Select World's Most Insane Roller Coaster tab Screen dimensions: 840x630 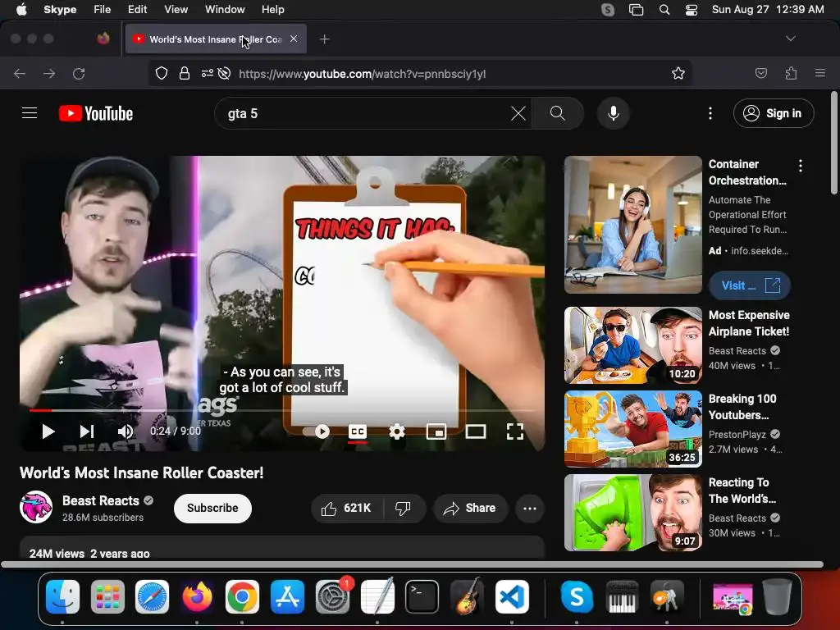point(216,39)
